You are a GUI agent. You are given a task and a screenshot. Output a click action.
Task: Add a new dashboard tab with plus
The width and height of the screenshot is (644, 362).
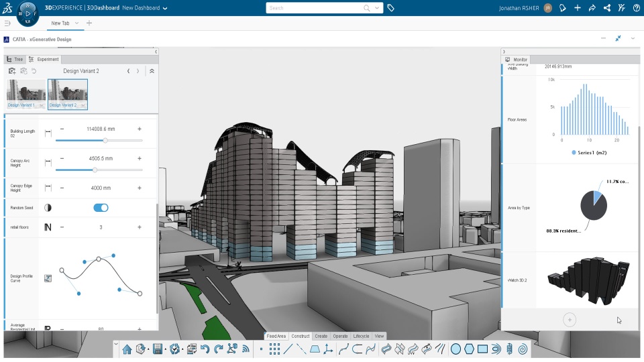pyautogui.click(x=89, y=23)
